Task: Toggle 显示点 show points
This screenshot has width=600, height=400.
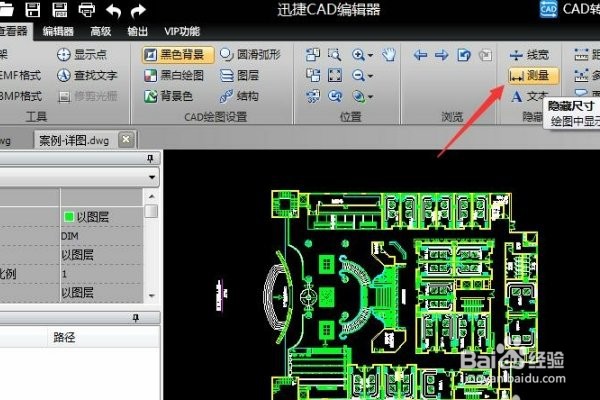Action: pos(82,54)
